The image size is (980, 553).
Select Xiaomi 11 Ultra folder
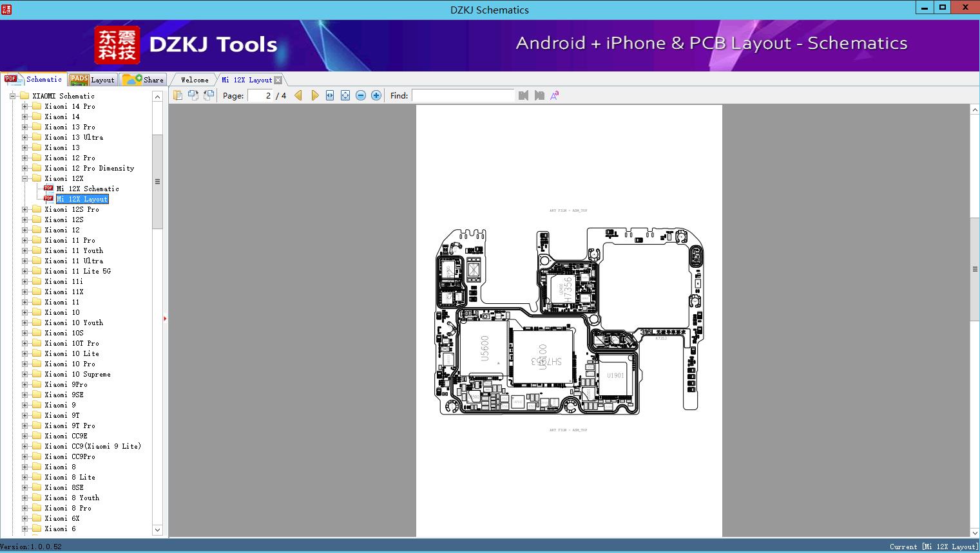tap(73, 261)
